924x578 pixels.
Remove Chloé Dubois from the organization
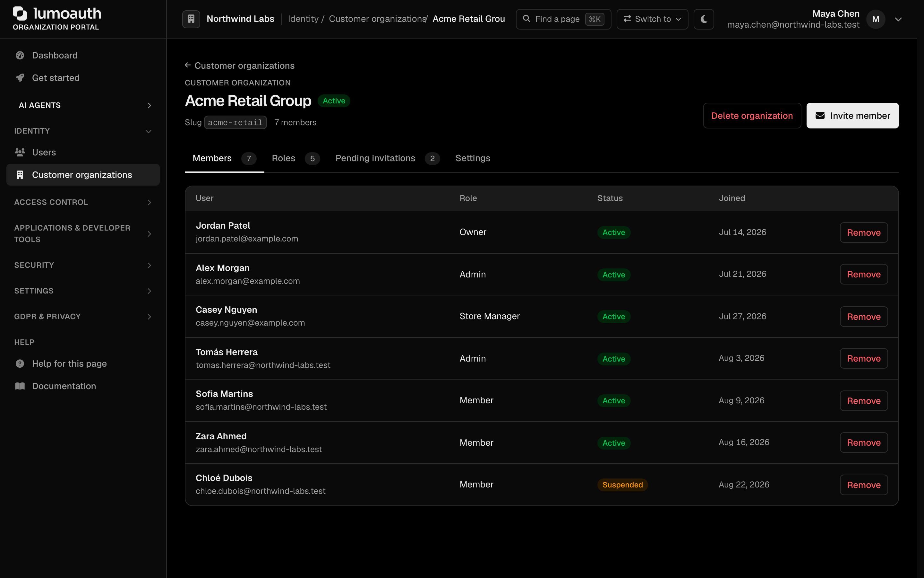[864, 485]
